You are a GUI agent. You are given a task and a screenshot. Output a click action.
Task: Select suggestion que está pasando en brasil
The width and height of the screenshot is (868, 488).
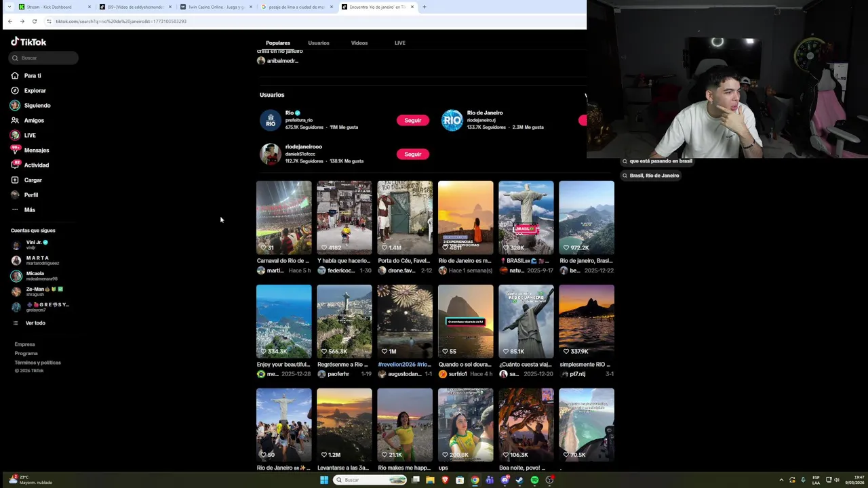658,161
